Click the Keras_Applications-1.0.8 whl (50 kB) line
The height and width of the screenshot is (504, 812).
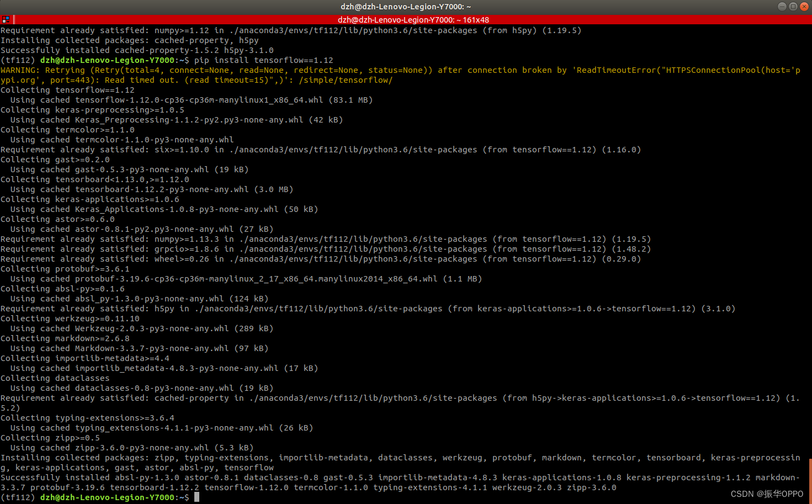click(x=164, y=209)
